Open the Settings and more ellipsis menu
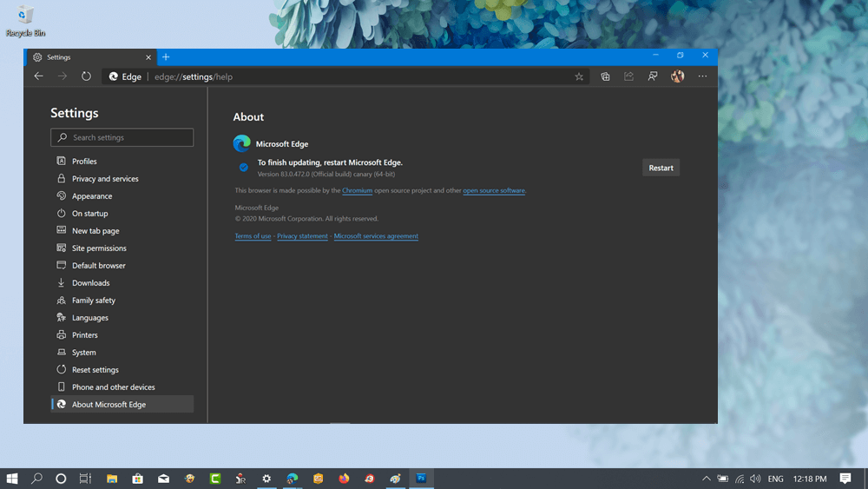This screenshot has width=868, height=489. pos(702,76)
